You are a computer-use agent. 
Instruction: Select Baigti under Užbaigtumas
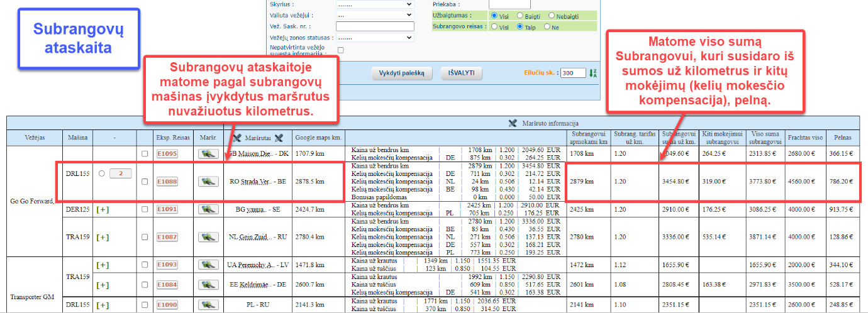tap(520, 15)
